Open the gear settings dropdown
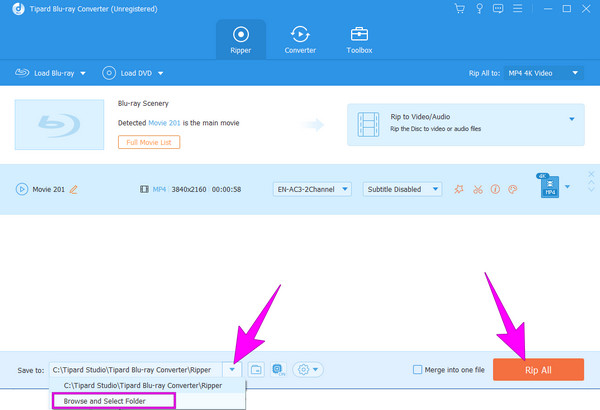The image size is (600, 410). click(308, 370)
